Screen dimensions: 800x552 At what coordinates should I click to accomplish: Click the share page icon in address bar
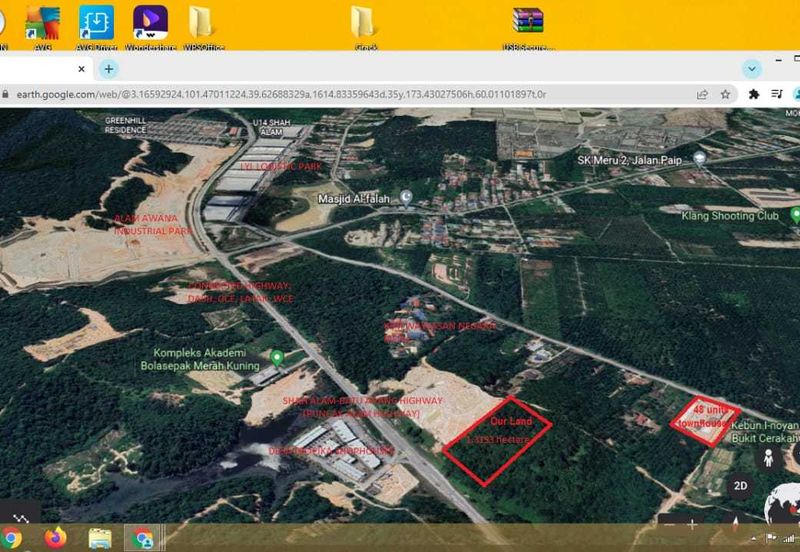[x=702, y=94]
